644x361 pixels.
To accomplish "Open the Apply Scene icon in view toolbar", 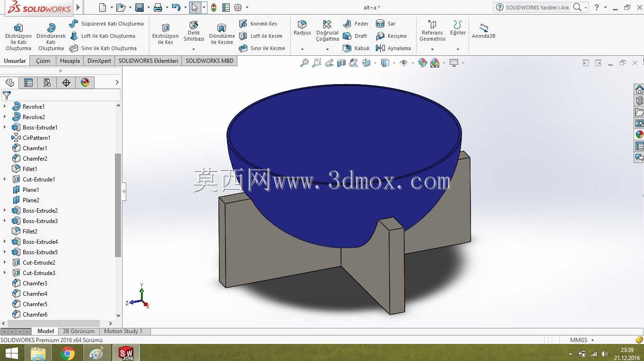I will [x=435, y=63].
